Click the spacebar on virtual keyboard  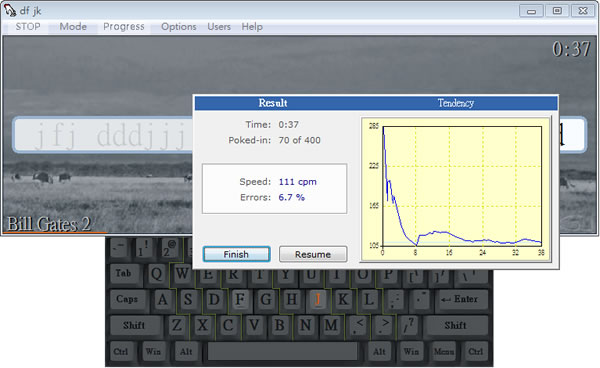[283, 351]
